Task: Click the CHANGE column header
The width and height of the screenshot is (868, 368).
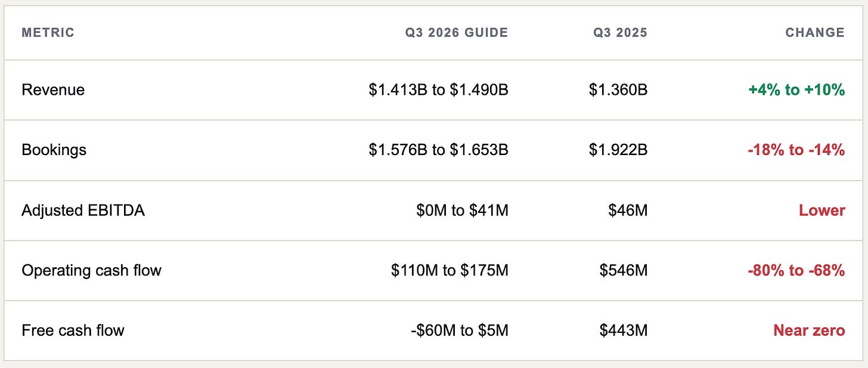Action: [x=815, y=33]
